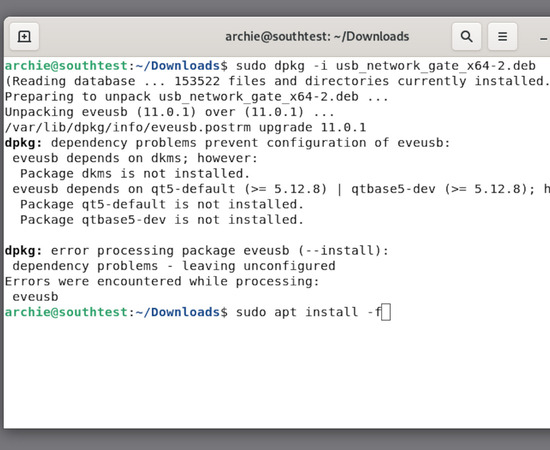Image resolution: width=550 pixels, height=450 pixels.
Task: Click 'dpkg: dependency problems prevent configuration' line
Action: tap(227, 143)
